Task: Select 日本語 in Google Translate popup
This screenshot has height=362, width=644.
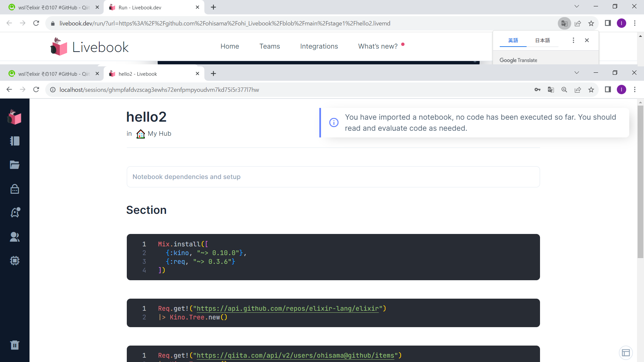Action: click(x=542, y=41)
